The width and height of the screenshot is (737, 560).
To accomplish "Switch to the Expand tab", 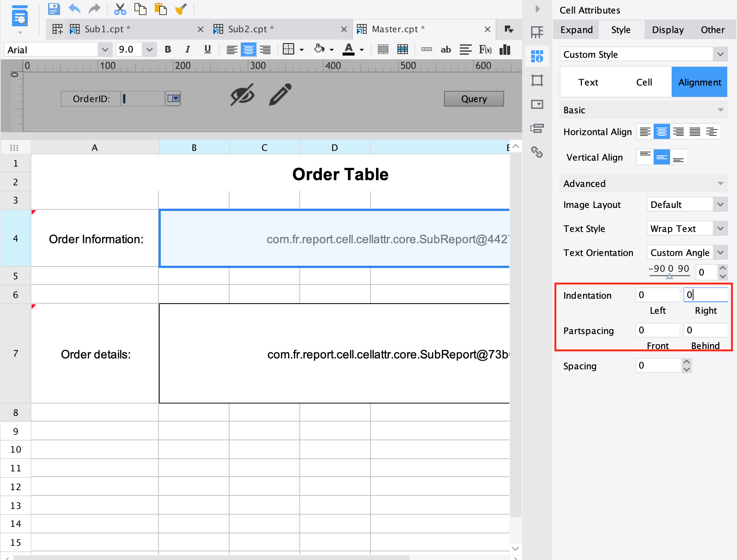I will [576, 30].
